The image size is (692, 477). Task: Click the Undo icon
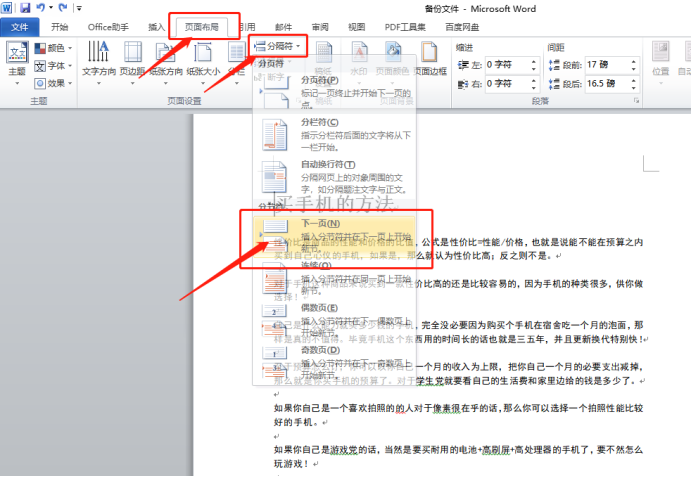[x=40, y=8]
